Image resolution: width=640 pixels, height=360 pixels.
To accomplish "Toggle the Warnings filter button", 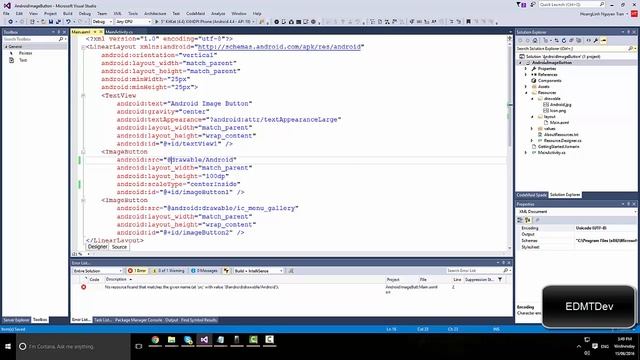I will [x=169, y=271].
